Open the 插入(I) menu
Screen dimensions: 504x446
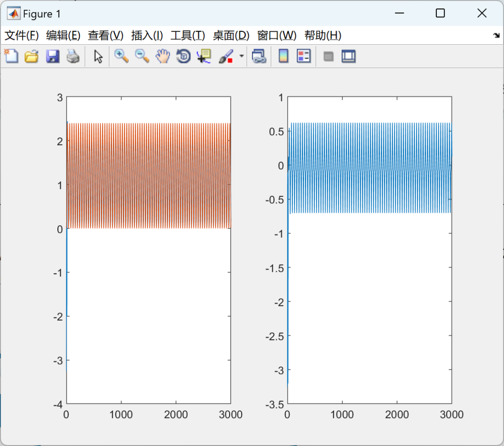pos(147,35)
